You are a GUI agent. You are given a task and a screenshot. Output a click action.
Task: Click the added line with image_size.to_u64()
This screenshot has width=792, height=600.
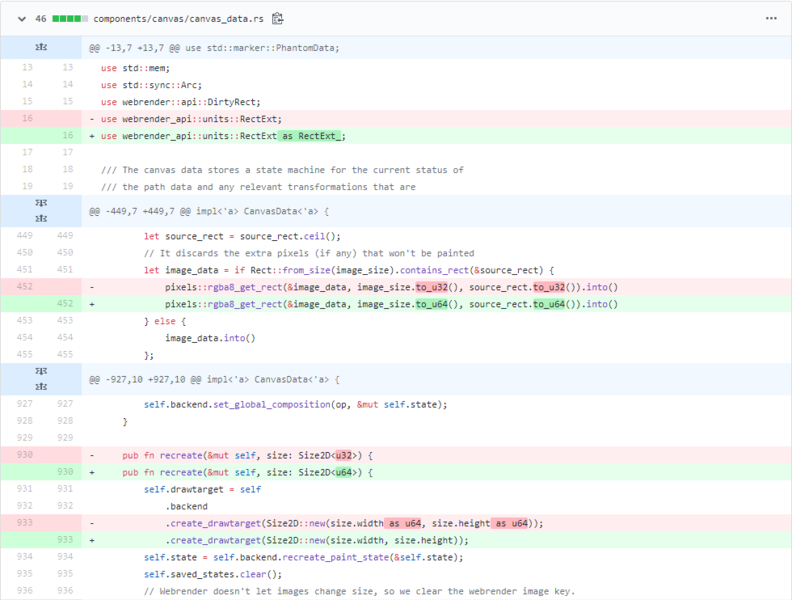(391, 304)
